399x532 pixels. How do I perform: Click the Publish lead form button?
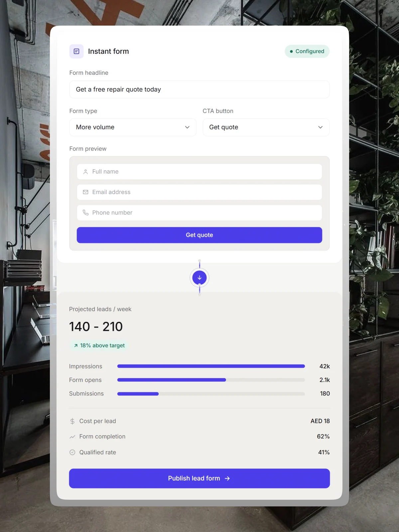tap(199, 478)
